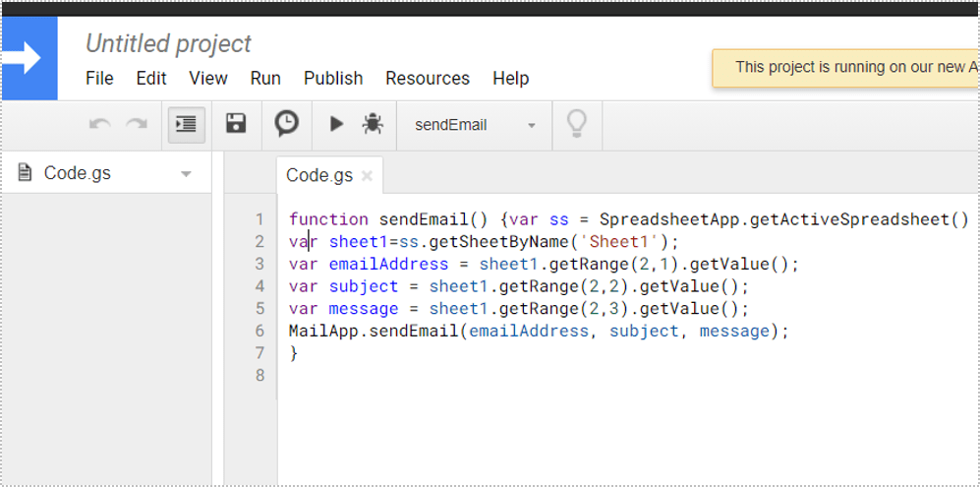Start debugging with the bug icon
The width and height of the screenshot is (980, 487).
(373, 124)
